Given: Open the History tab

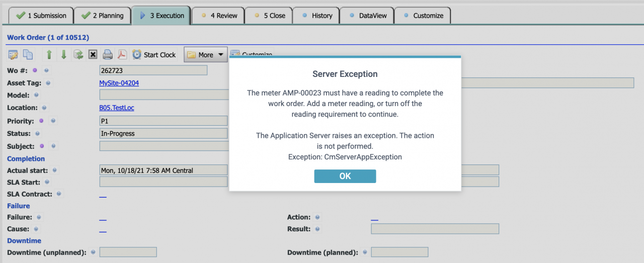Looking at the screenshot, I should coord(316,16).
